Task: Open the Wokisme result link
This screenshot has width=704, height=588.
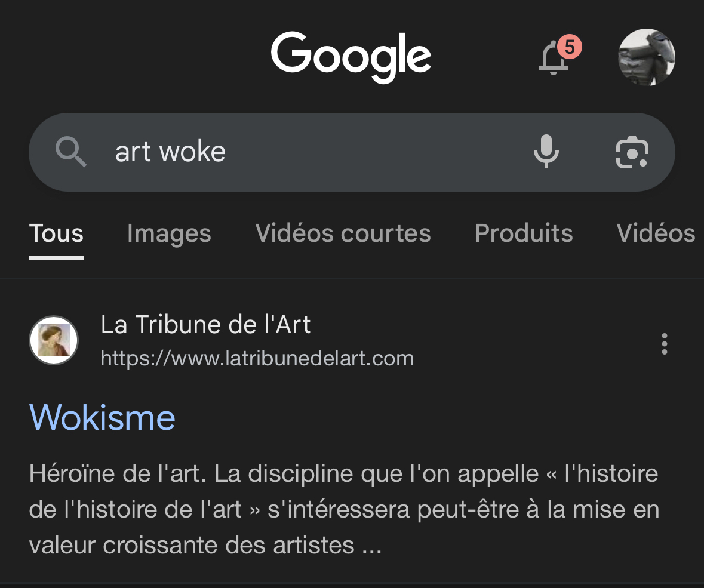Action: pyautogui.click(x=102, y=417)
